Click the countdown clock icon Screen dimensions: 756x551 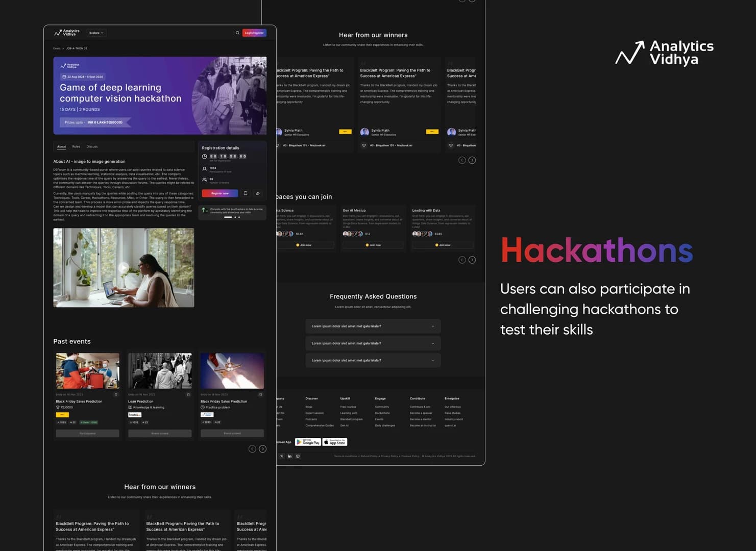(x=204, y=157)
